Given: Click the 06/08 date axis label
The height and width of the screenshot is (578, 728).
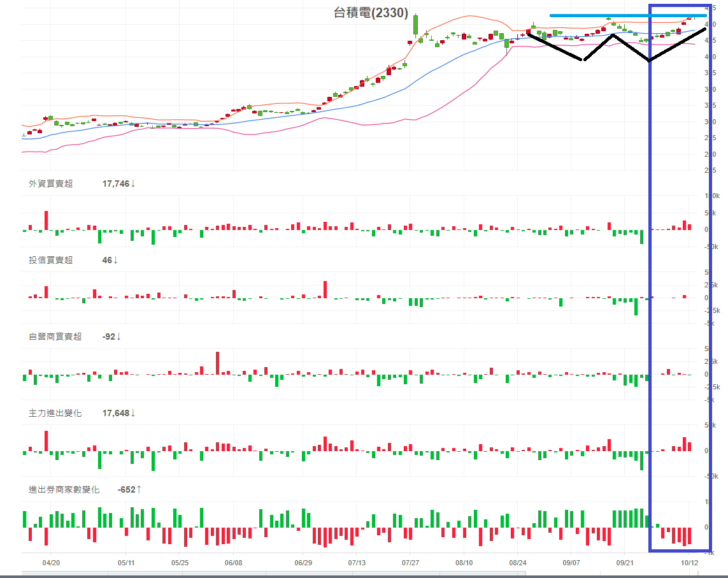Looking at the screenshot, I should (x=234, y=563).
